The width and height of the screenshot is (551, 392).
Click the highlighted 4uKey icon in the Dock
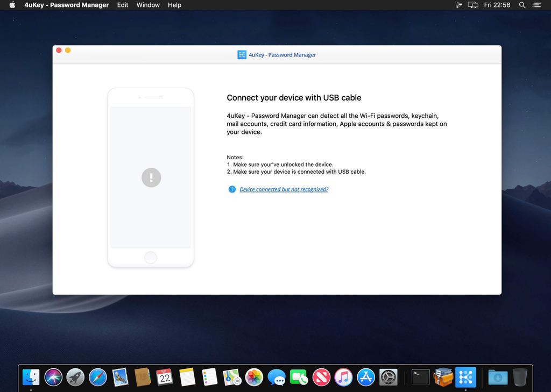tap(465, 377)
